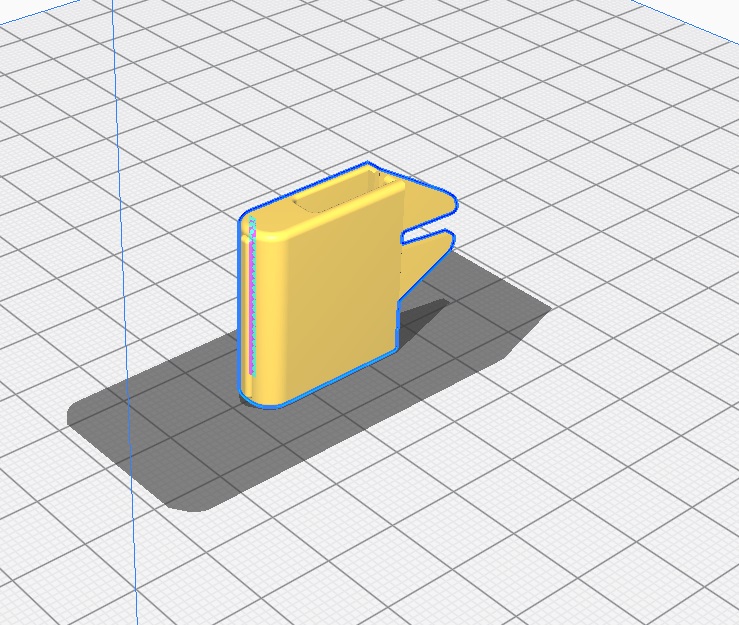
Task: Select the yellow model's front face
Action: point(330,300)
